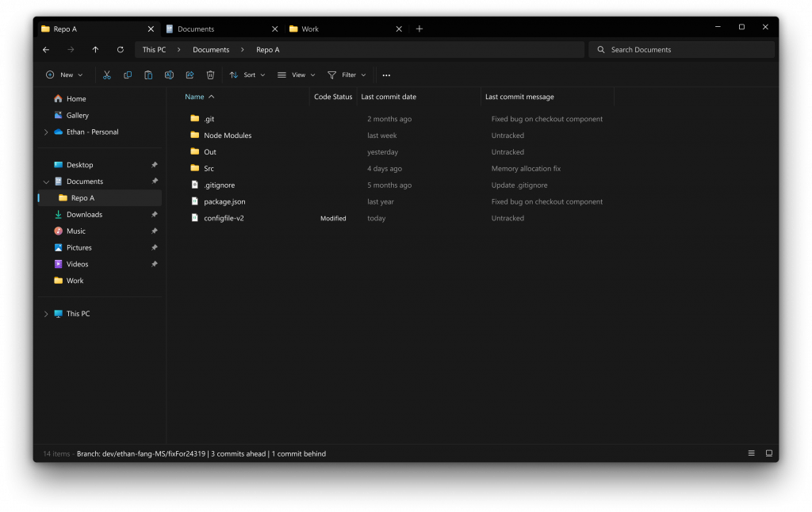
Task: Go back with the left arrow
Action: pyautogui.click(x=46, y=50)
